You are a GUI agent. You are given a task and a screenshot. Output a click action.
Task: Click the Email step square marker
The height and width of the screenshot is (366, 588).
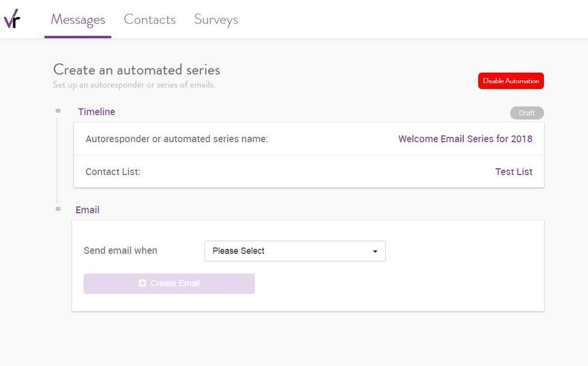point(58,209)
